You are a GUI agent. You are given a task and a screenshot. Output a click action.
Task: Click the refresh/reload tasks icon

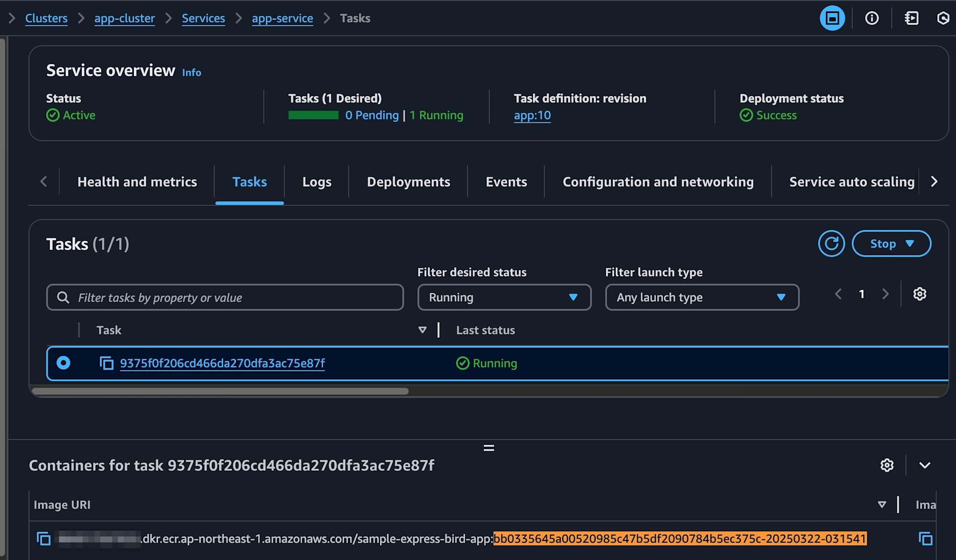(x=831, y=243)
